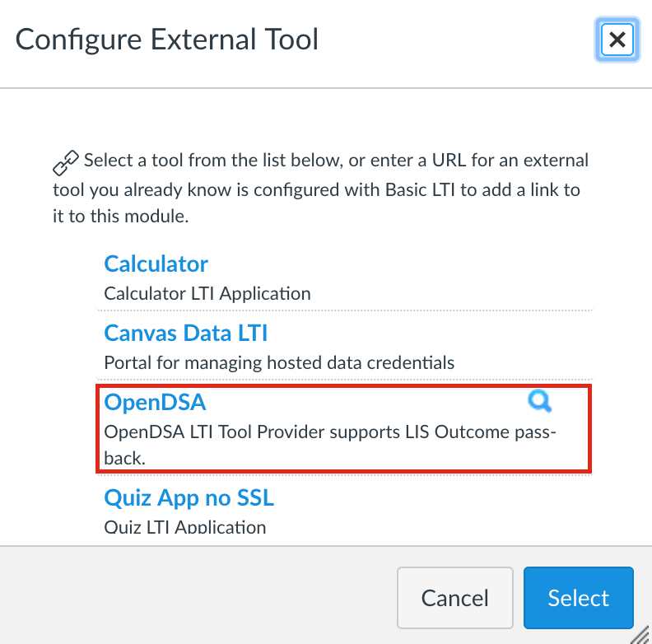Close the Configure External Tool dialog

click(x=617, y=40)
